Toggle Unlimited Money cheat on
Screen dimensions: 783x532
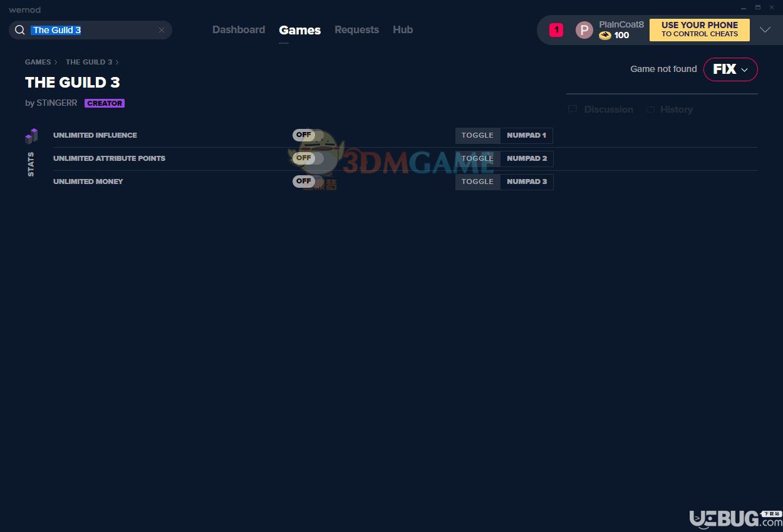coord(308,182)
